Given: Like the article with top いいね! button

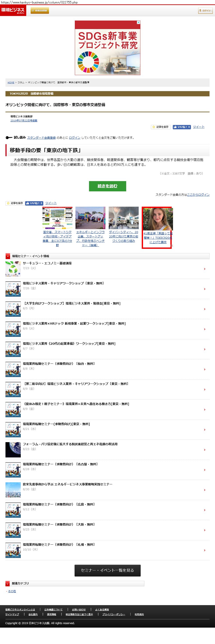Looking at the screenshot, I should pos(182,127).
